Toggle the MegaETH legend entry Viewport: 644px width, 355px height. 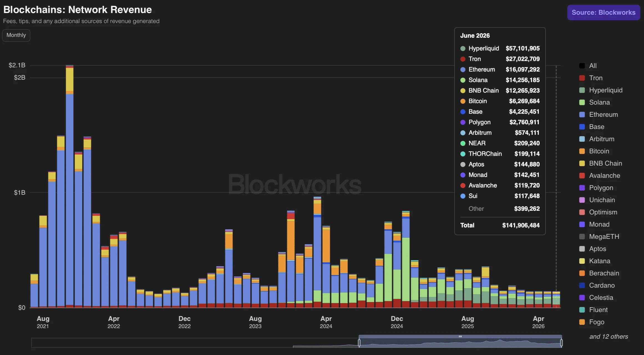pyautogui.click(x=599, y=237)
